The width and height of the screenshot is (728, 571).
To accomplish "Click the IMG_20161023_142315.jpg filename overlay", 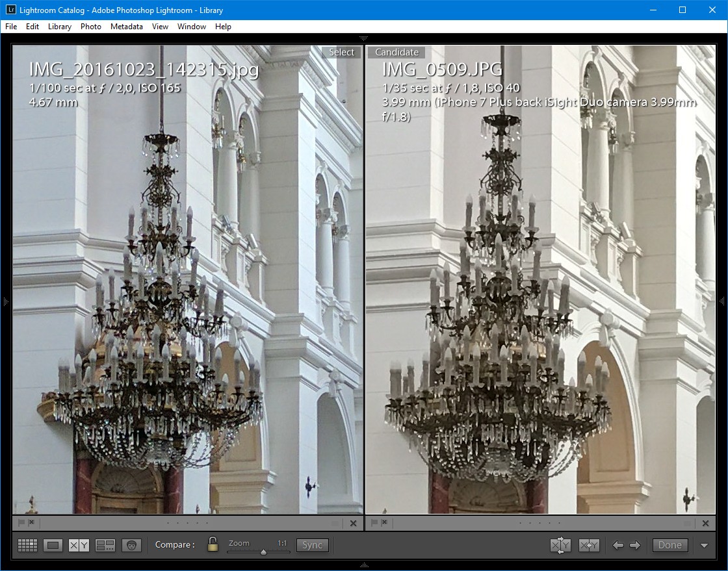I will (144, 70).
